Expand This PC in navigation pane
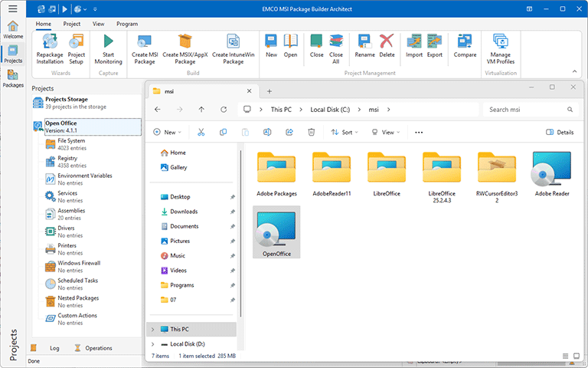Viewport: 588px width, 368px height. click(152, 329)
